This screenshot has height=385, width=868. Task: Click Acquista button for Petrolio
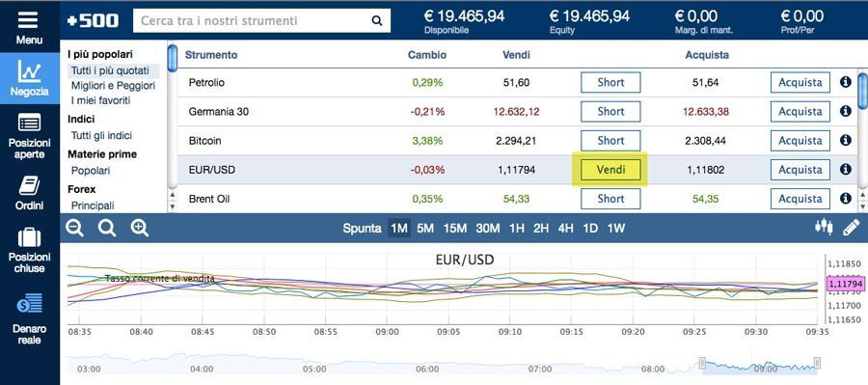click(x=800, y=83)
